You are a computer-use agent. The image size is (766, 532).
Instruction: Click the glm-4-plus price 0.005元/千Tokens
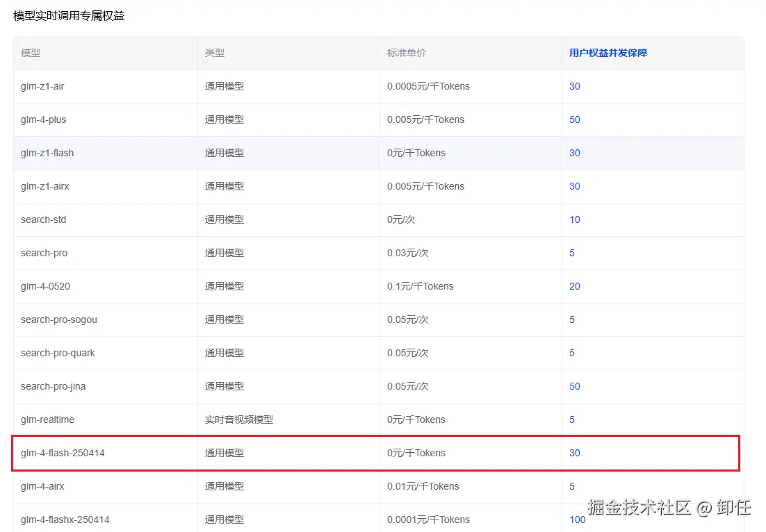[425, 119]
